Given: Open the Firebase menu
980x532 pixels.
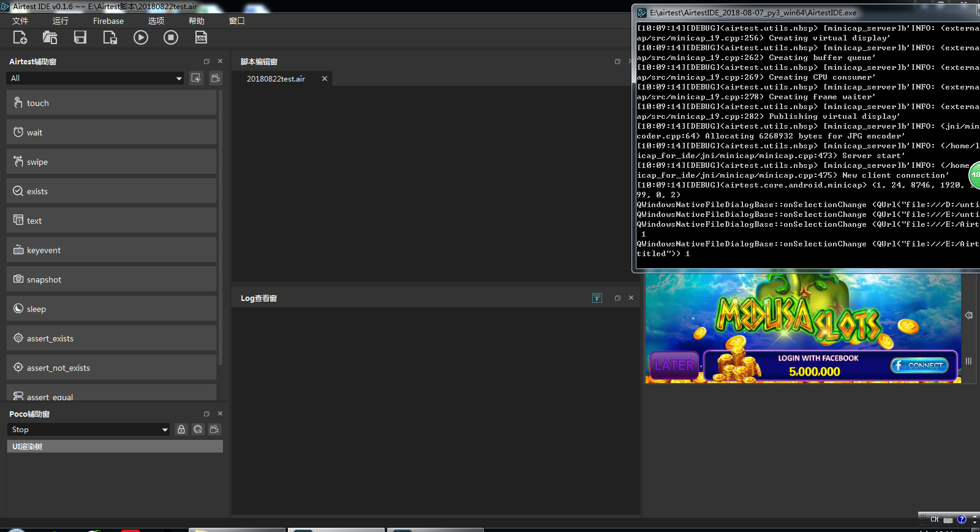Looking at the screenshot, I should pyautogui.click(x=108, y=21).
